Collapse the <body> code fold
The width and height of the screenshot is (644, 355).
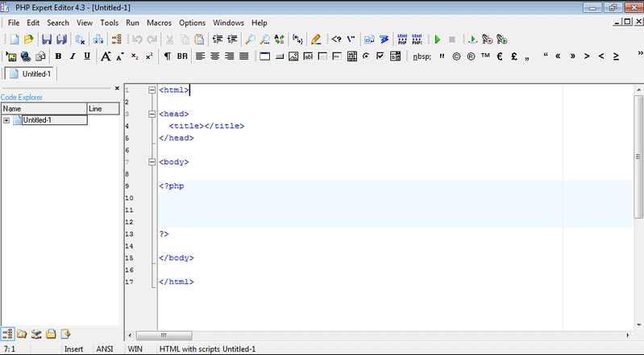pyautogui.click(x=152, y=162)
